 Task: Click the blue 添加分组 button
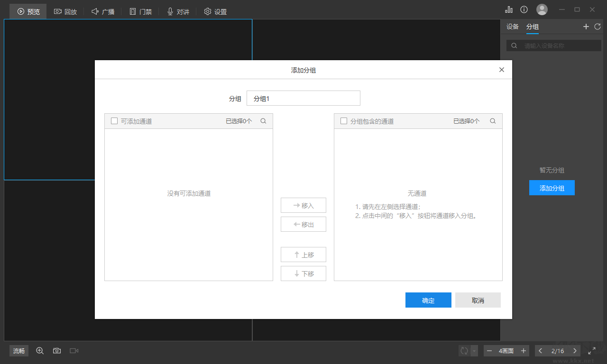point(552,188)
